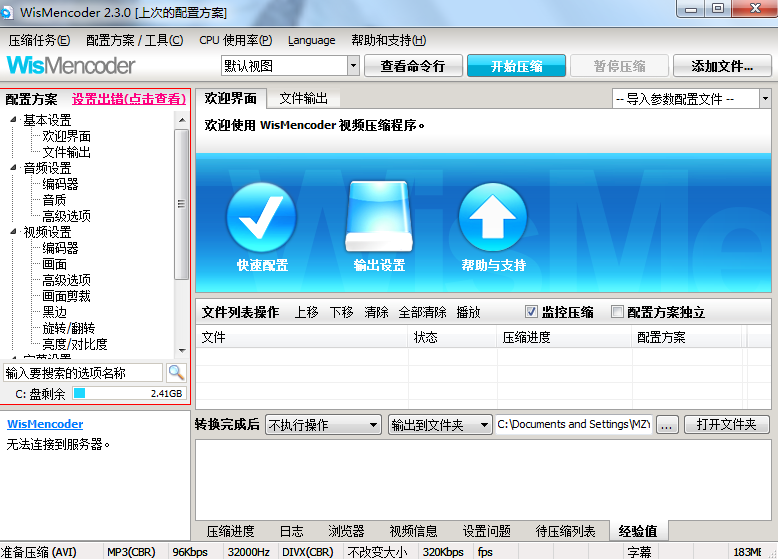Open the 视频信息 tab
Image resolution: width=778 pixels, height=560 pixels.
click(x=413, y=531)
